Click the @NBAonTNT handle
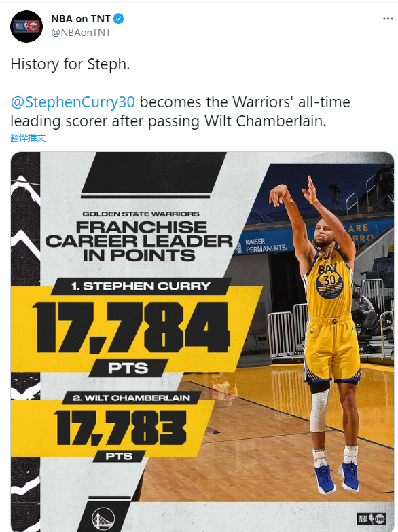Screen dimensions: 398x532 pyautogui.click(x=81, y=33)
